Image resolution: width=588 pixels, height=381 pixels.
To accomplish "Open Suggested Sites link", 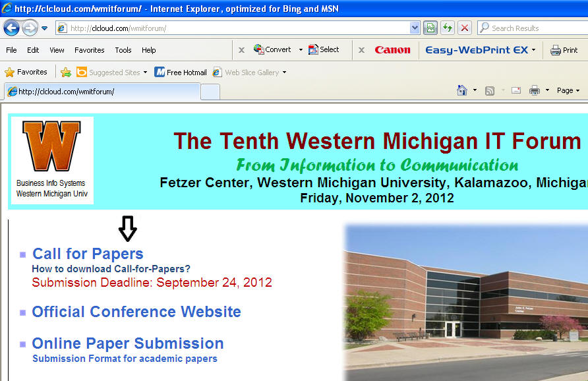I will [x=108, y=72].
